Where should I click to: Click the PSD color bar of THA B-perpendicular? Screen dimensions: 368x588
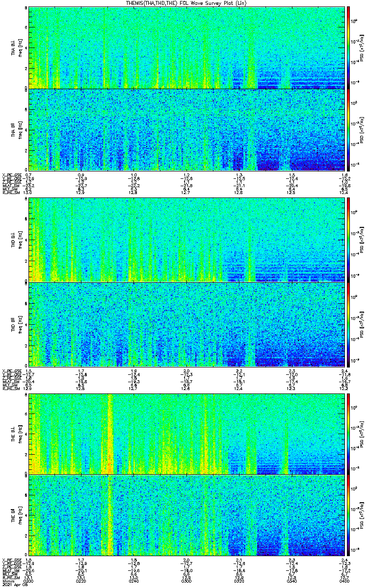pos(348,48)
